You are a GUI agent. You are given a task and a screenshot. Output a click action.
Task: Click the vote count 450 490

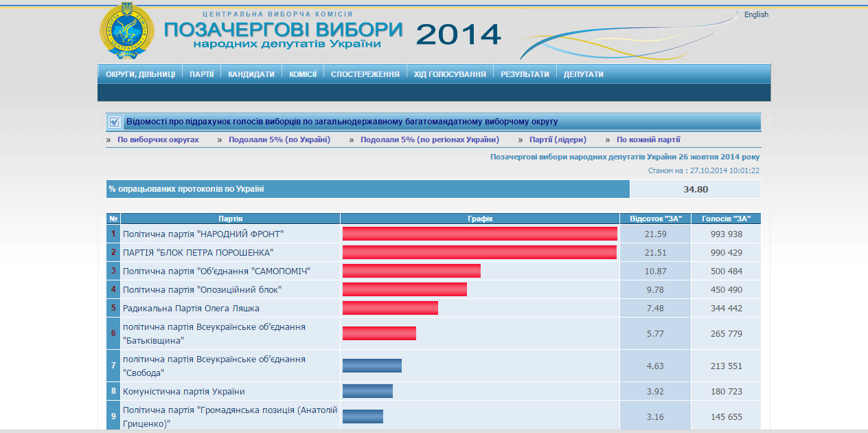click(x=726, y=290)
